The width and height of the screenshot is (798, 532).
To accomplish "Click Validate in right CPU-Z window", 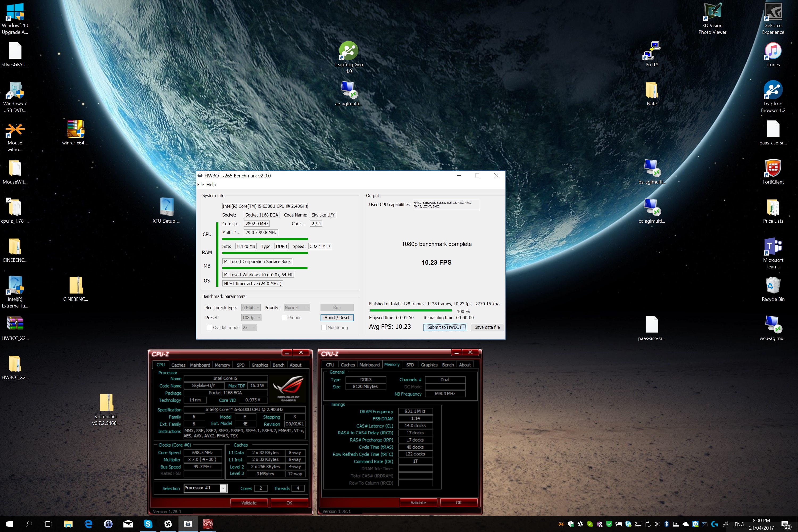I will (418, 502).
